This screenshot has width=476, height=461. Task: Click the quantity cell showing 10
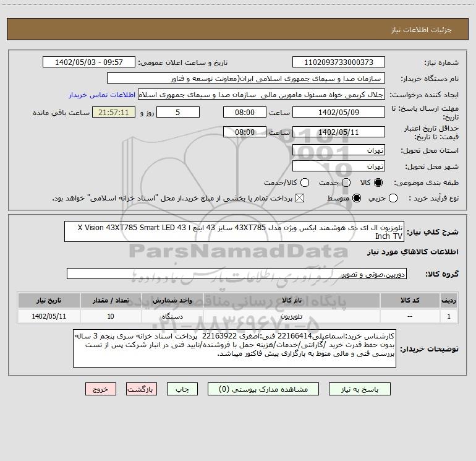[x=111, y=316]
